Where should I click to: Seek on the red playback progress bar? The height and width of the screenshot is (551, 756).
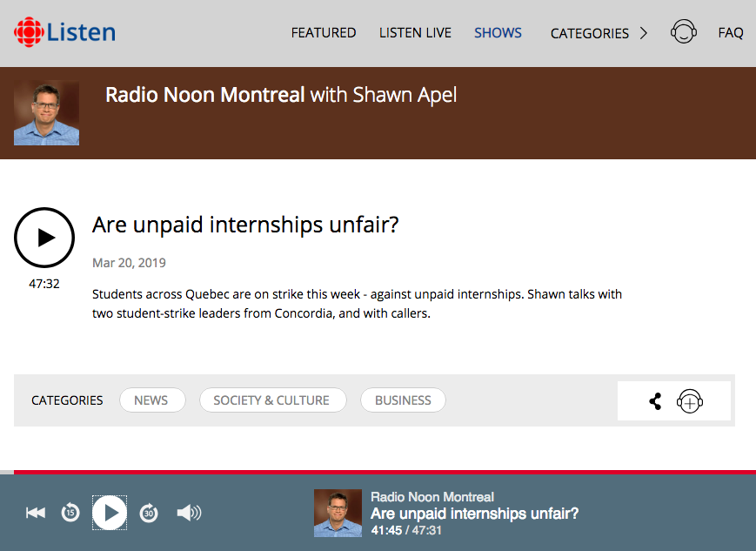click(378, 472)
